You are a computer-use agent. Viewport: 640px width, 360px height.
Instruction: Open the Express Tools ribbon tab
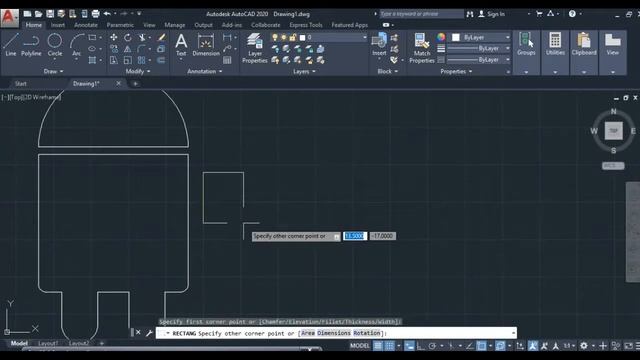[306, 25]
